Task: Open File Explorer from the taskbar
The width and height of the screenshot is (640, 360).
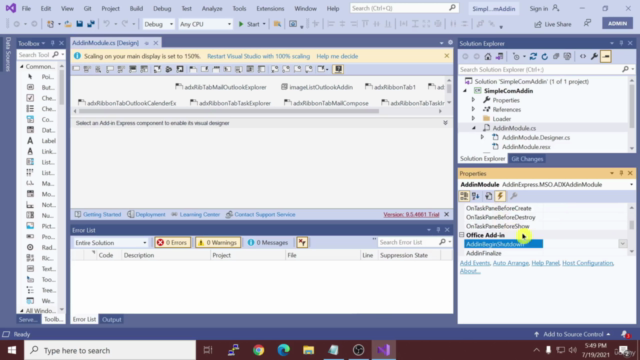Action: coord(309,350)
